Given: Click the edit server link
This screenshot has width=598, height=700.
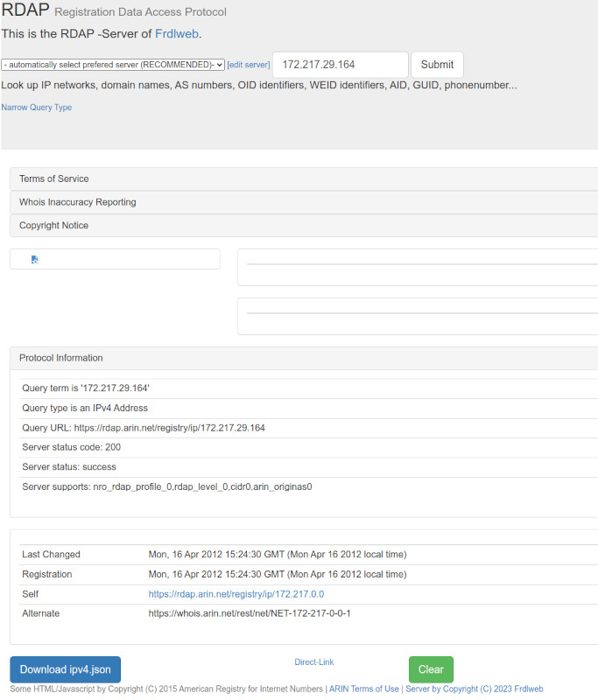Looking at the screenshot, I should point(249,65).
